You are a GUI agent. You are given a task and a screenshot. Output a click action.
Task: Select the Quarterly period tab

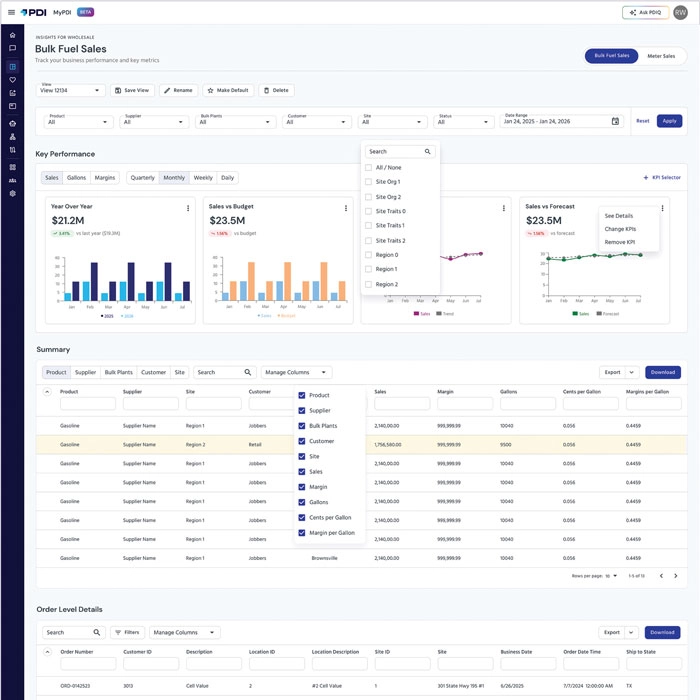coord(142,178)
